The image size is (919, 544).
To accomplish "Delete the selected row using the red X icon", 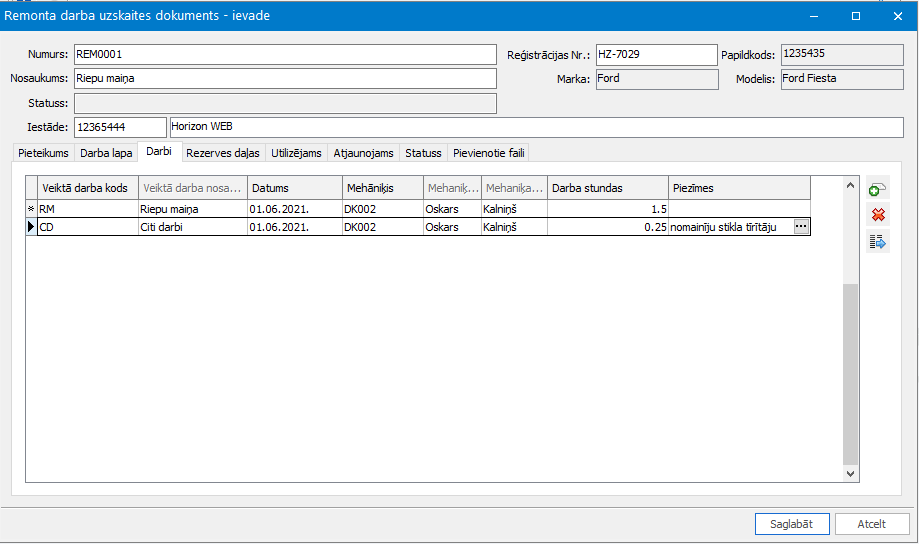I will pos(878,215).
